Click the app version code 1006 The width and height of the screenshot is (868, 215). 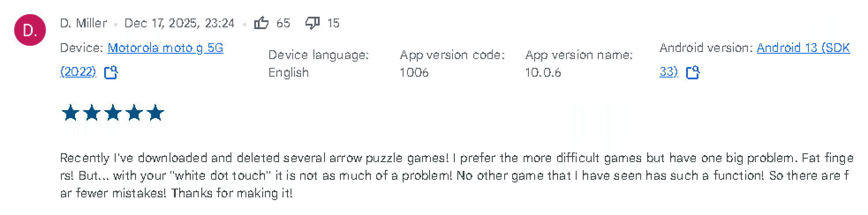click(x=414, y=73)
